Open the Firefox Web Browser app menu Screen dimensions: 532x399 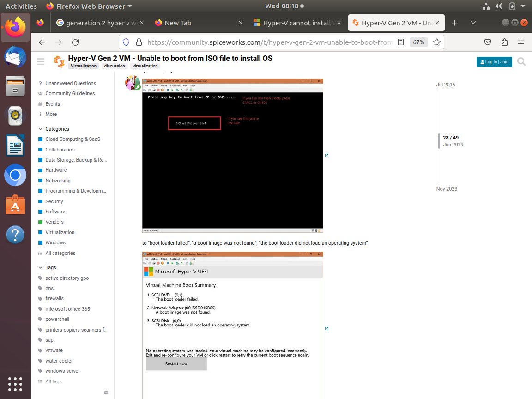pyautogui.click(x=89, y=6)
